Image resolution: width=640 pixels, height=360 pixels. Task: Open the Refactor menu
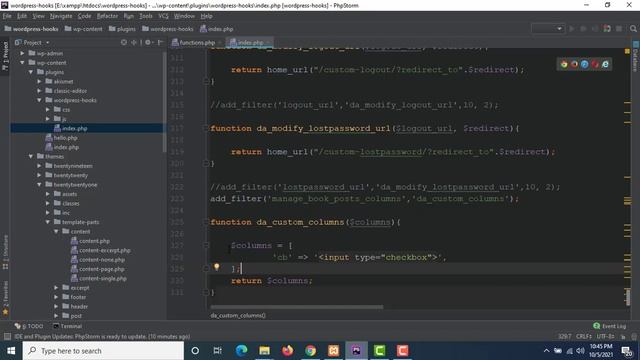tap(107, 16)
